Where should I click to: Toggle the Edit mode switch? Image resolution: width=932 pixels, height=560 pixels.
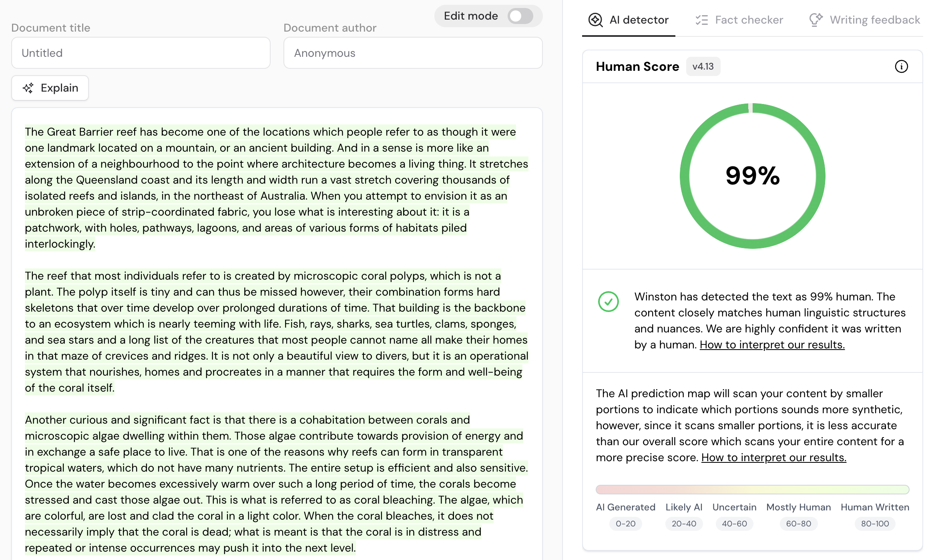pos(520,16)
